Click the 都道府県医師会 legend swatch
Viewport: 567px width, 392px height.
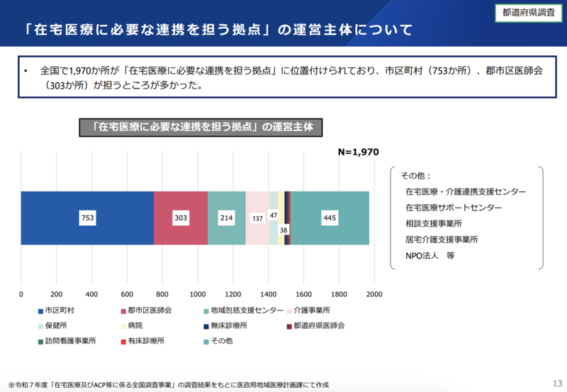[x=288, y=325]
